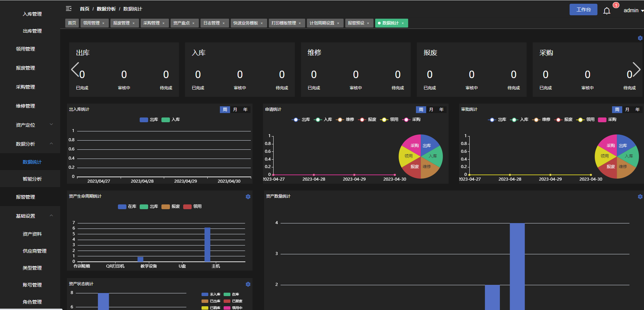
Task: Select 周 range in 申请统计
Action: pyautogui.click(x=421, y=110)
